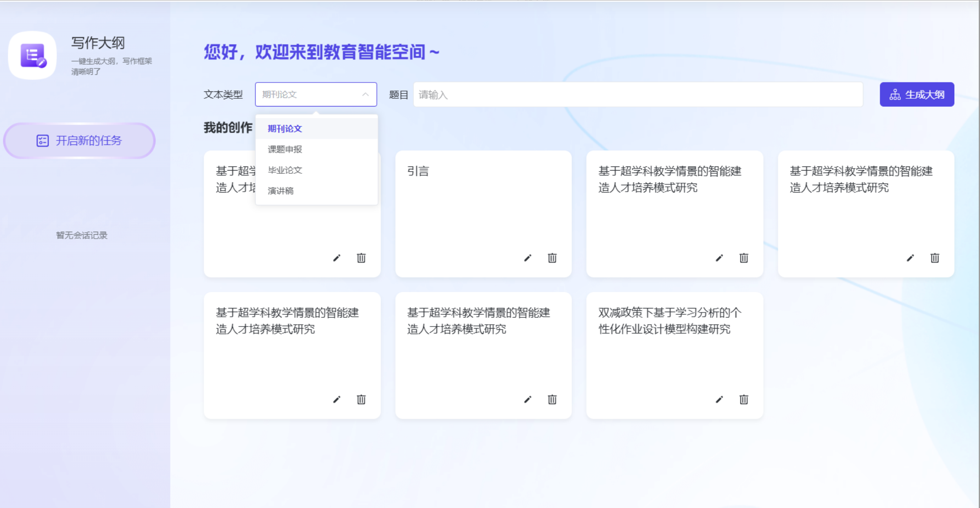Click the 题目 input field

click(x=638, y=95)
